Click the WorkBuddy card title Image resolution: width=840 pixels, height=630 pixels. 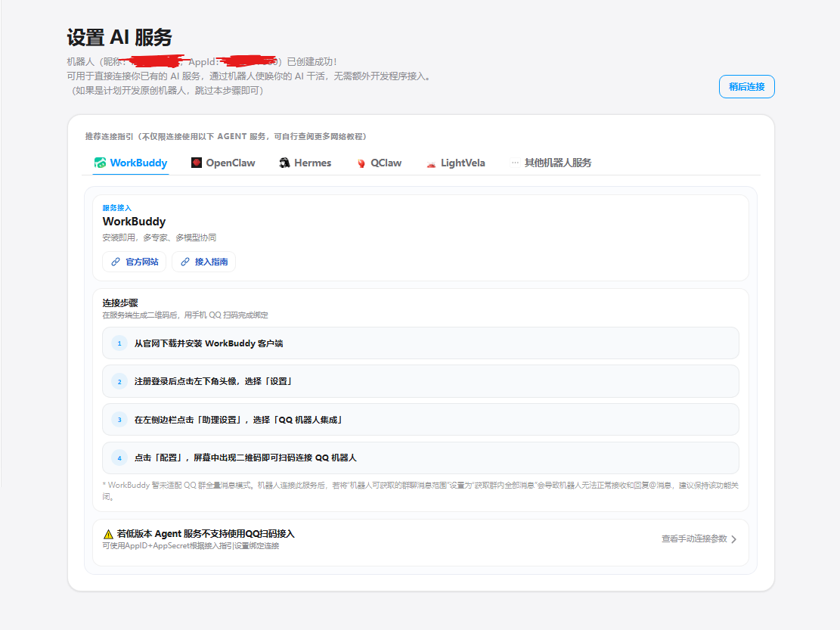click(134, 222)
